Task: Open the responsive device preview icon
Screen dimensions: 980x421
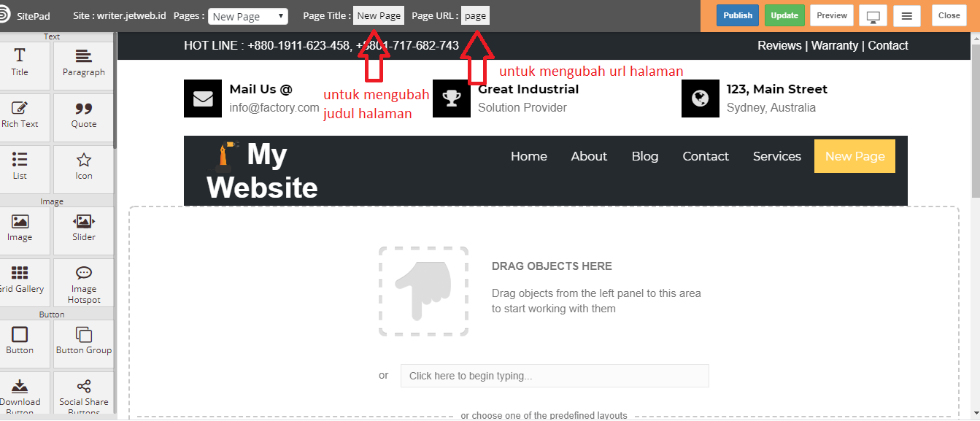Action: [x=873, y=15]
